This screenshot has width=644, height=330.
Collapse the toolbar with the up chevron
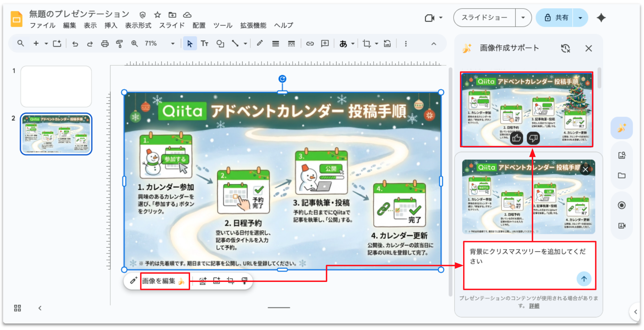(434, 44)
